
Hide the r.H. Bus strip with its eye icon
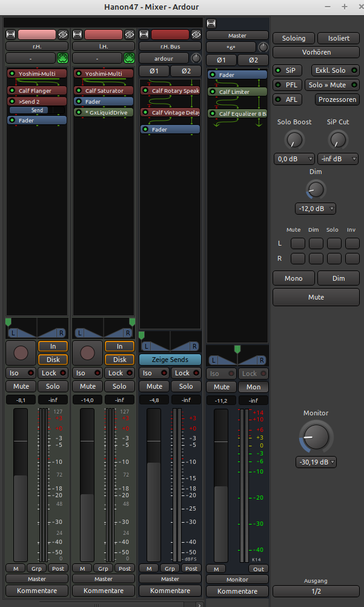point(196,35)
